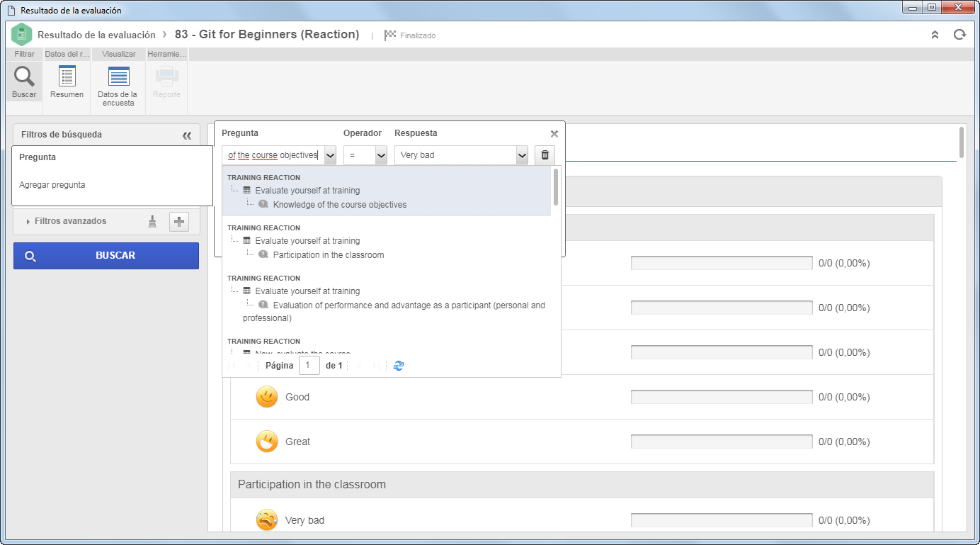Click the Pregunta text input field
This screenshot has width=980, height=545.
click(273, 155)
